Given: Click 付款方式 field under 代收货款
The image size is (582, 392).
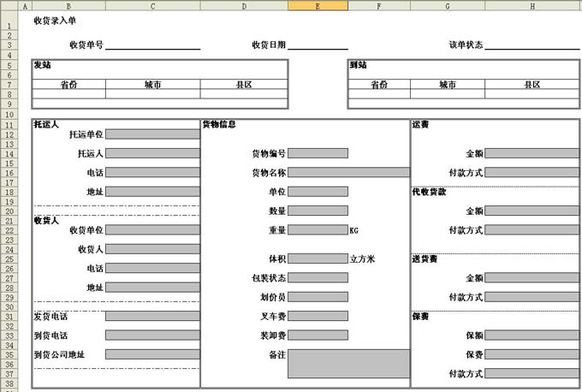Looking at the screenshot, I should [532, 230].
